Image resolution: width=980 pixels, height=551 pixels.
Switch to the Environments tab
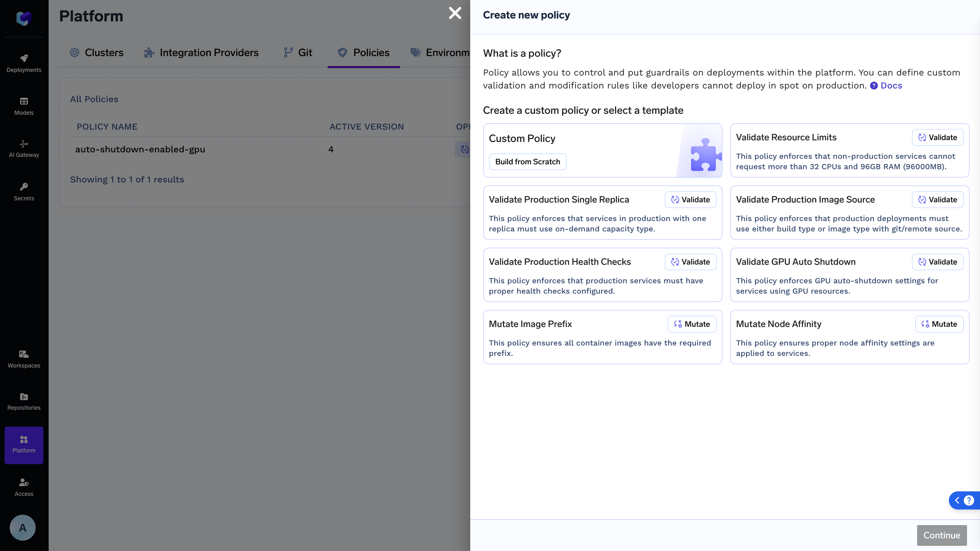[440, 53]
